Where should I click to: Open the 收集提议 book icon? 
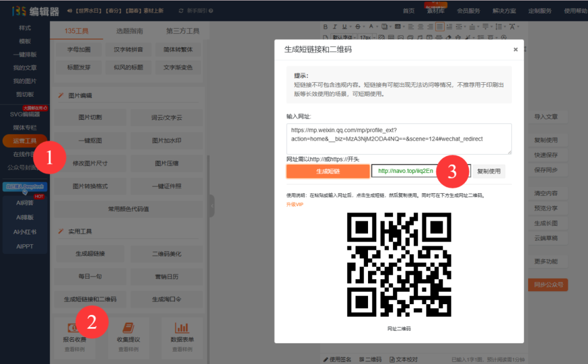128,328
